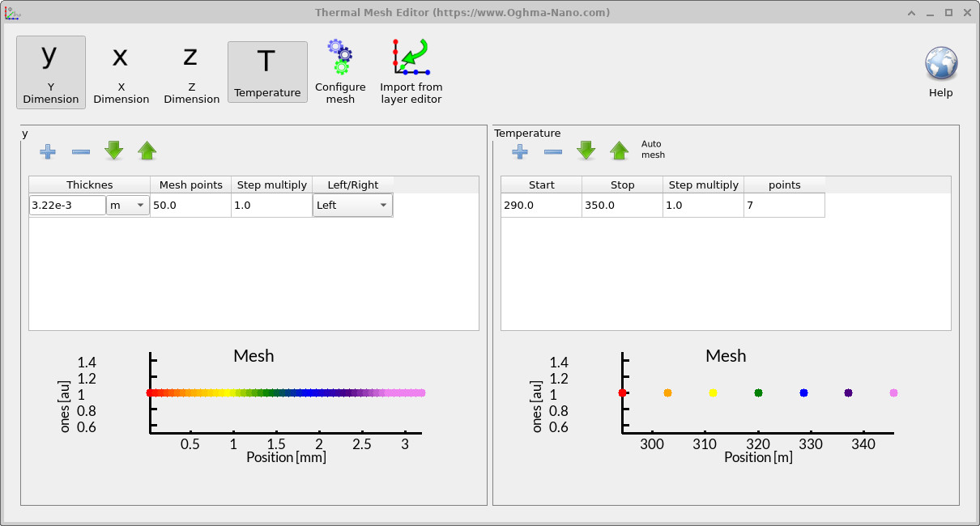Click the Start temperature field showing 290.0
Screen dimensions: 980x526
point(541,205)
